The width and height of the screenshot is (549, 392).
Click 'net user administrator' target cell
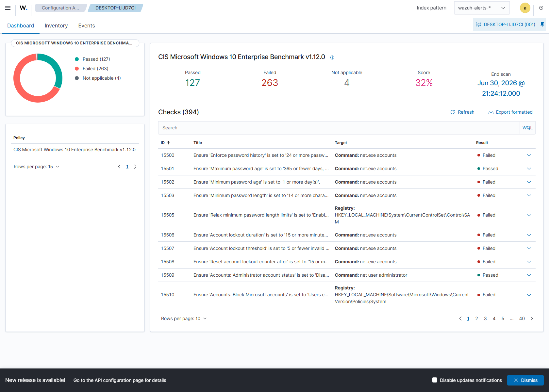(x=371, y=275)
